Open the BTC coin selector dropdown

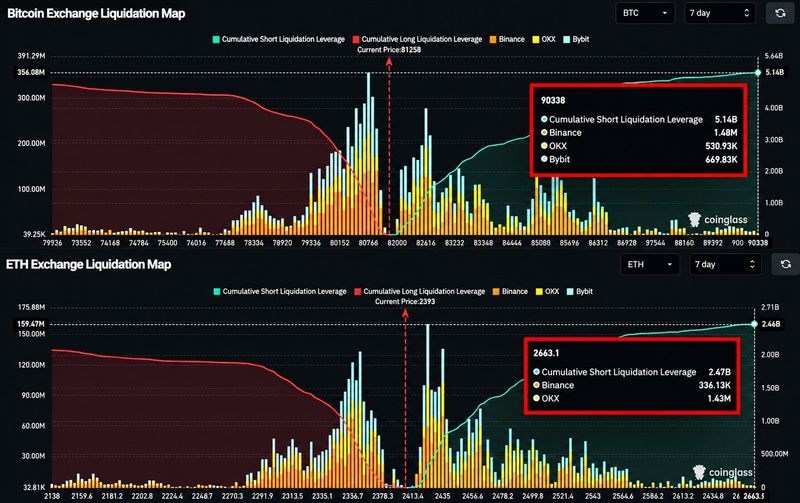pyautogui.click(x=645, y=13)
